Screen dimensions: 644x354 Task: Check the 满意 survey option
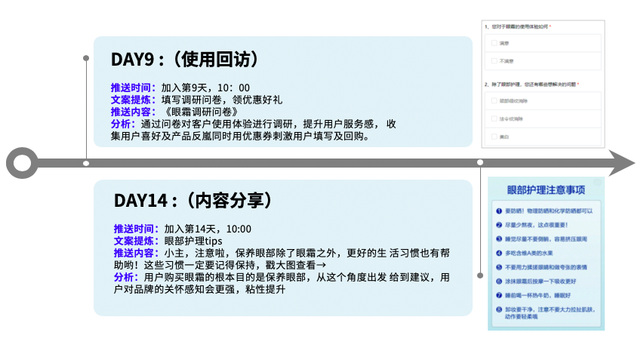495,43
